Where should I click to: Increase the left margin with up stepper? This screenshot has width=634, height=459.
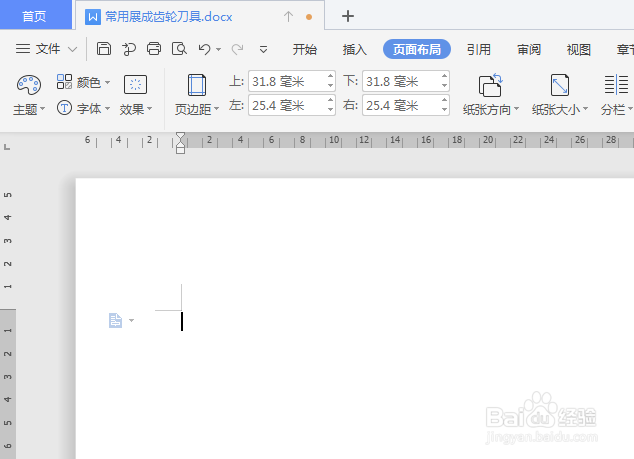[330, 99]
